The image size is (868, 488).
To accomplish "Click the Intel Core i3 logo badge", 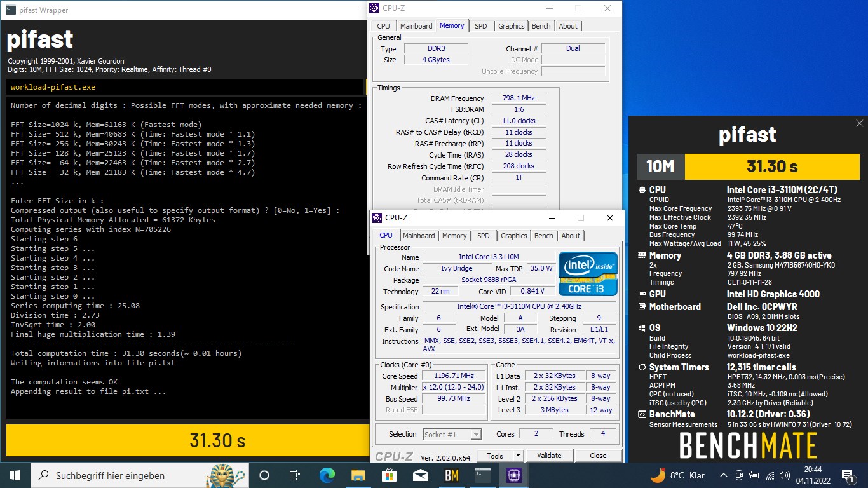I will tap(588, 274).
